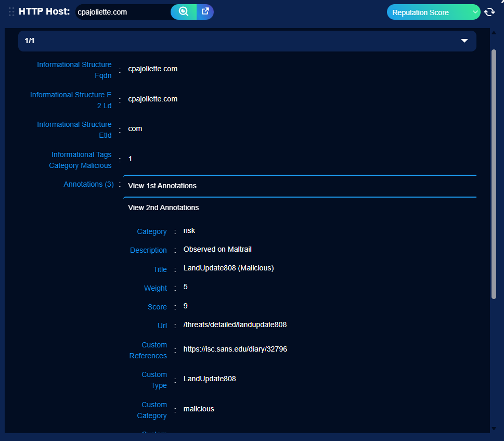Image resolution: width=504 pixels, height=441 pixels.
Task: Click the Weight value 5
Action: point(186,287)
